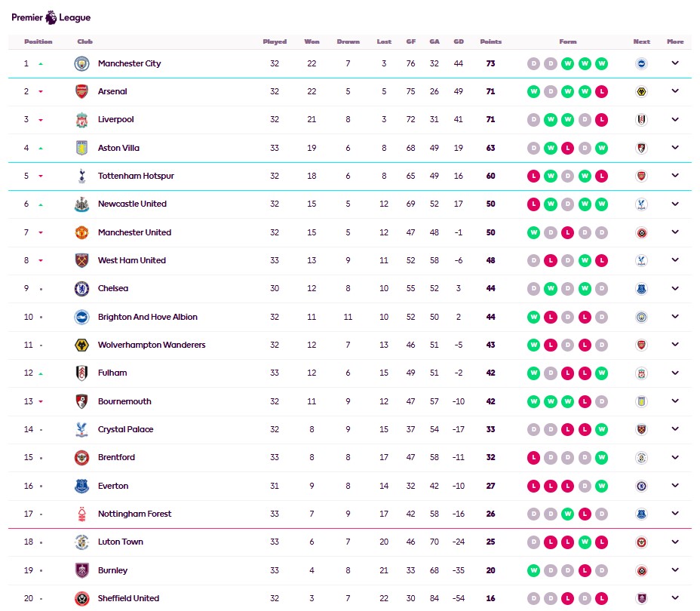Click the Wolverhampton Wanderers club crest
Viewport: 700px width, 611px height.
coord(81,345)
